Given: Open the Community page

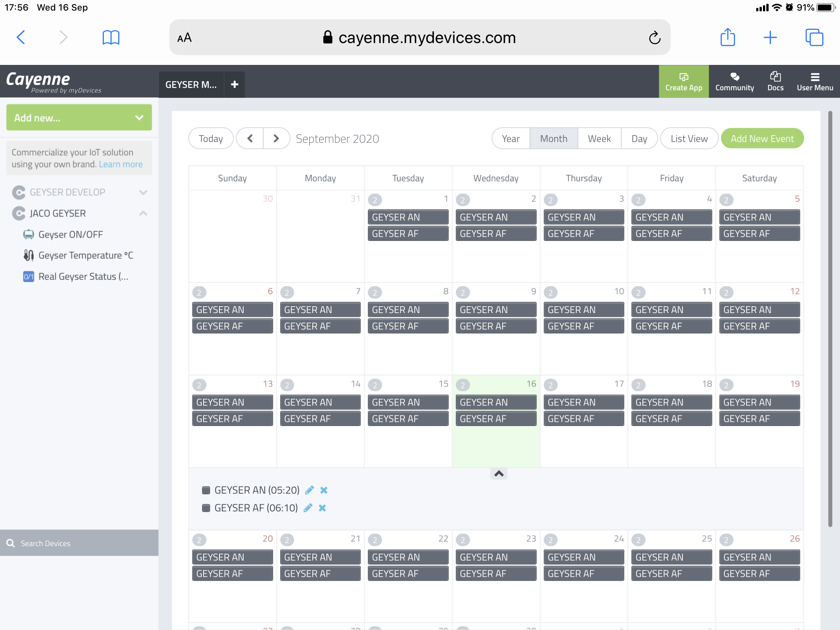Looking at the screenshot, I should [734, 81].
